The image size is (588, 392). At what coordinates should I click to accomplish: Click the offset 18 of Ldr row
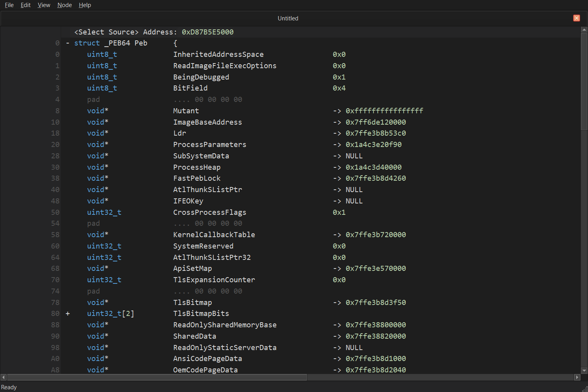tap(55, 133)
